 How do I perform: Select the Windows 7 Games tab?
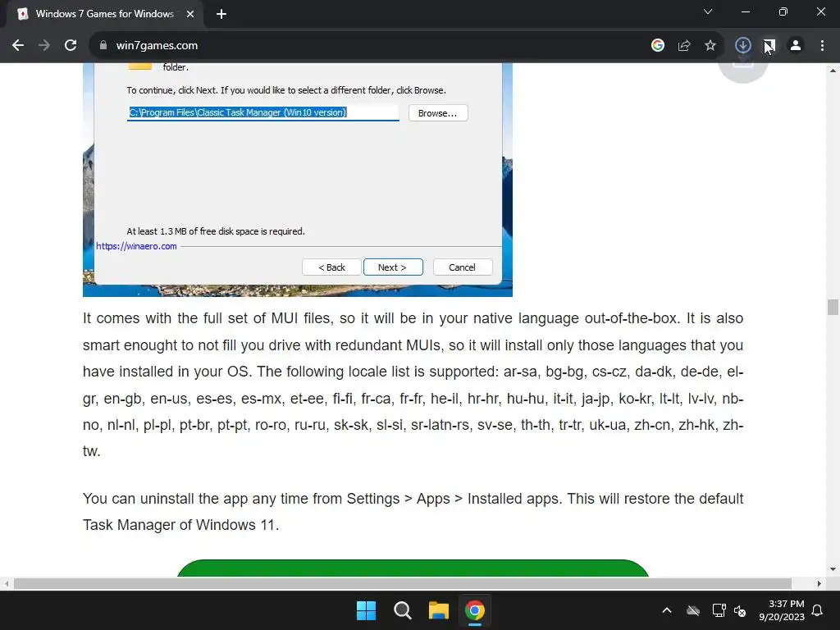[104, 14]
